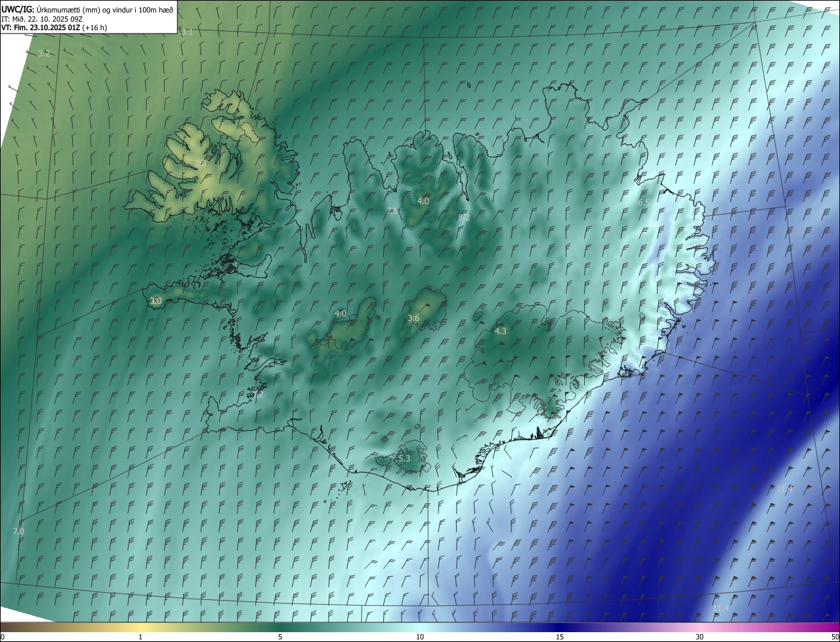Screen dimensions: 840x642
Task: Pick the 5.3 value on the map
Action: pos(404,458)
